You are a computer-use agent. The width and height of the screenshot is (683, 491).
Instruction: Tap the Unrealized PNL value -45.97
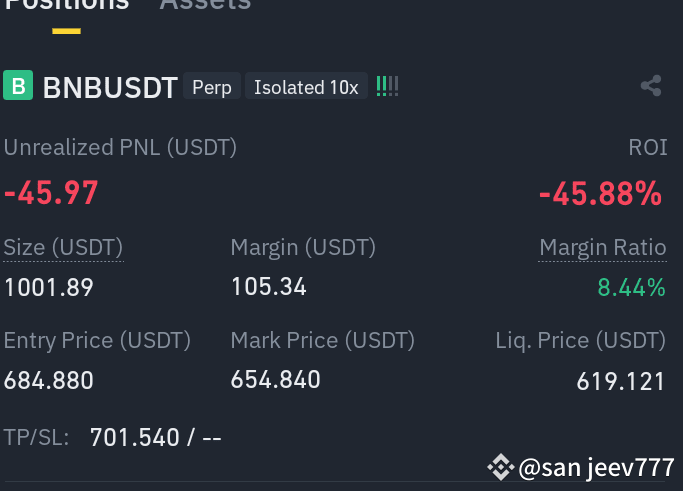click(51, 193)
